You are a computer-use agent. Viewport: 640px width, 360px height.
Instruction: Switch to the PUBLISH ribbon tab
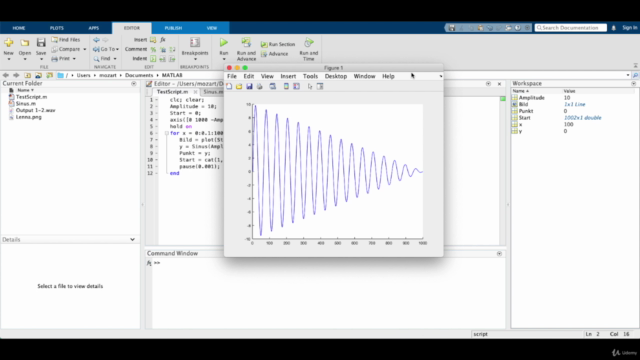(x=173, y=28)
